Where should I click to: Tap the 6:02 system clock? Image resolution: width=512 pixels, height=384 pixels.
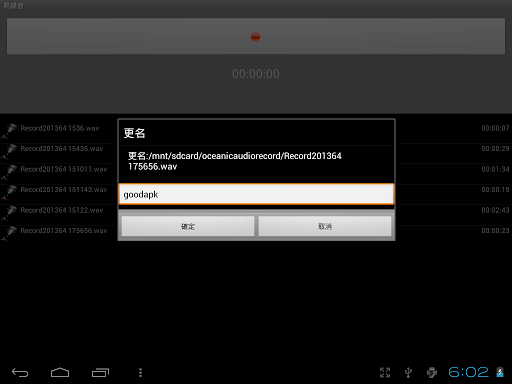(468, 372)
